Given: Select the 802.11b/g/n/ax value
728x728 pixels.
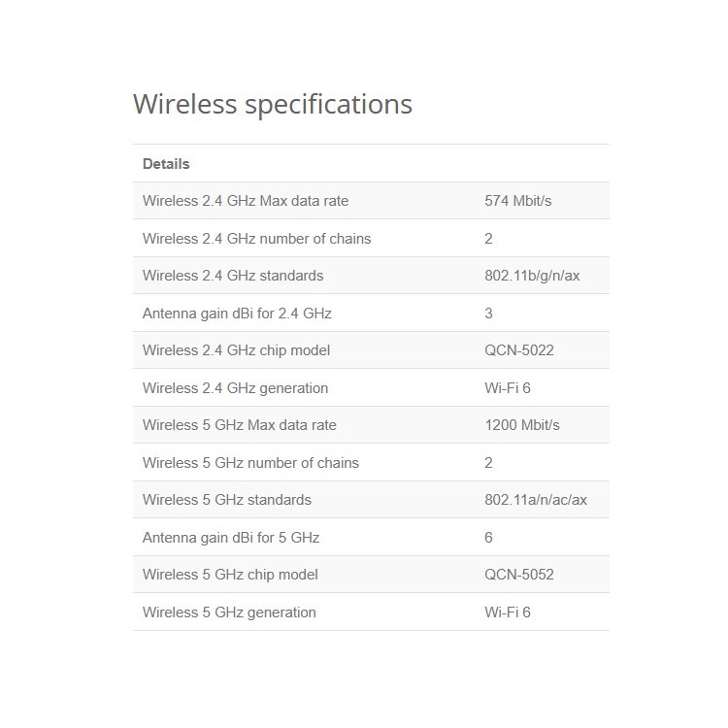Looking at the screenshot, I should coord(532,276).
